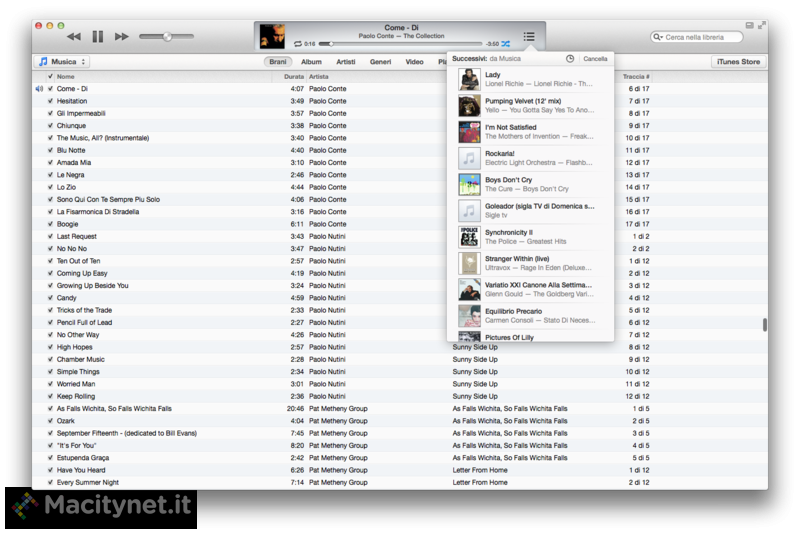The width and height of the screenshot is (800, 534).
Task: Toggle the repeat icon
Action: click(x=298, y=44)
